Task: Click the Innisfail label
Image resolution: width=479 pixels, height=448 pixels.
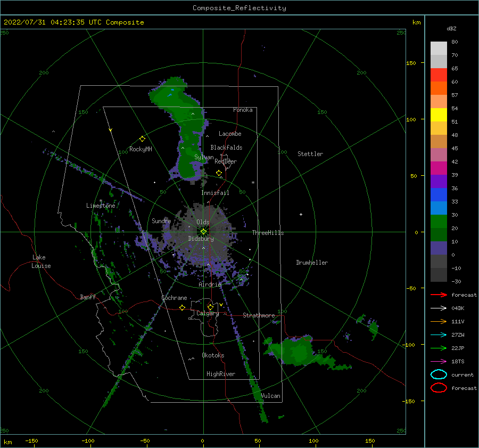Action: coord(215,193)
